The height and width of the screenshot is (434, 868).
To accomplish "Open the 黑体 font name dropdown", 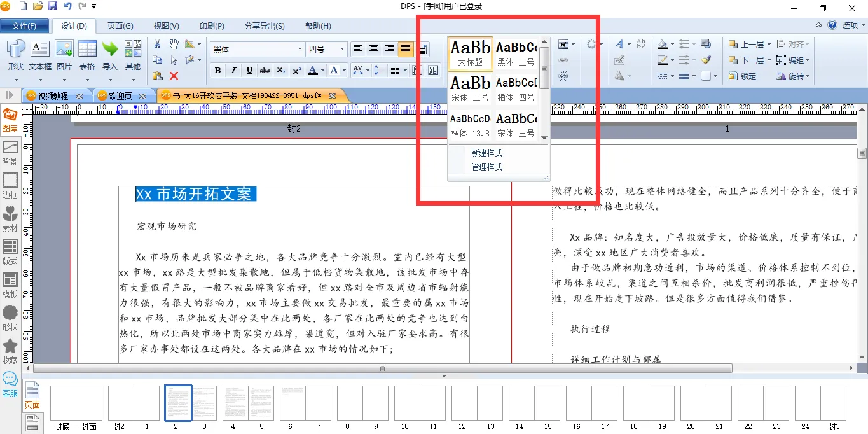I will click(x=300, y=49).
